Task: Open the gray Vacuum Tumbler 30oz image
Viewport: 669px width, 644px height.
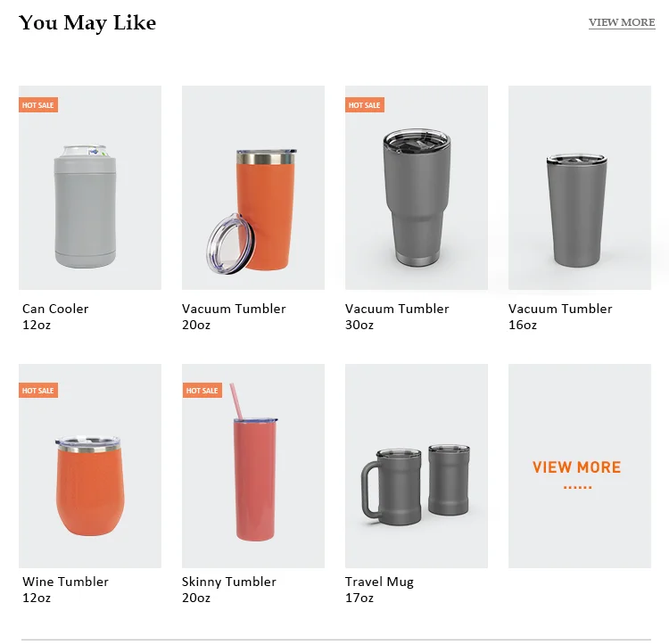Action: click(417, 188)
